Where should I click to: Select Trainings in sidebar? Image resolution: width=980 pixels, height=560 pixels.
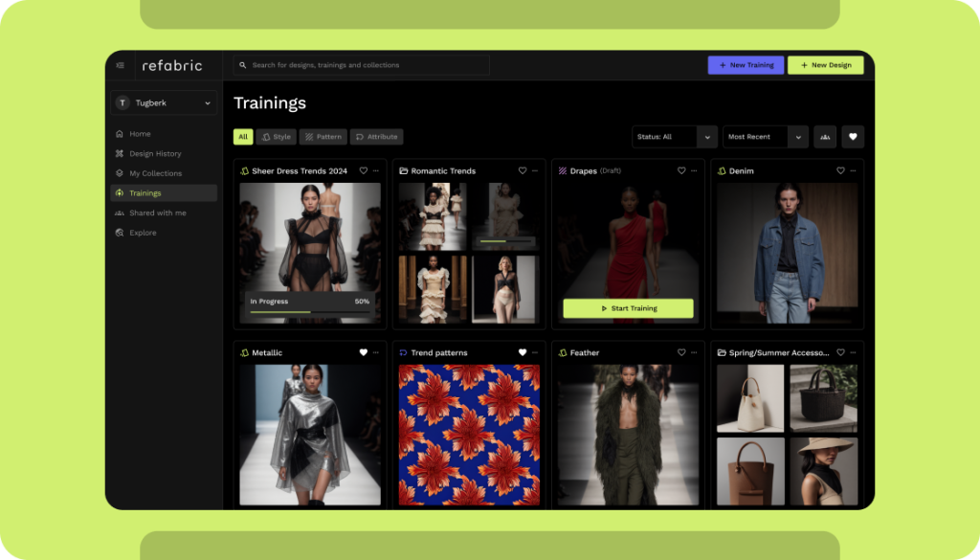pyautogui.click(x=164, y=193)
